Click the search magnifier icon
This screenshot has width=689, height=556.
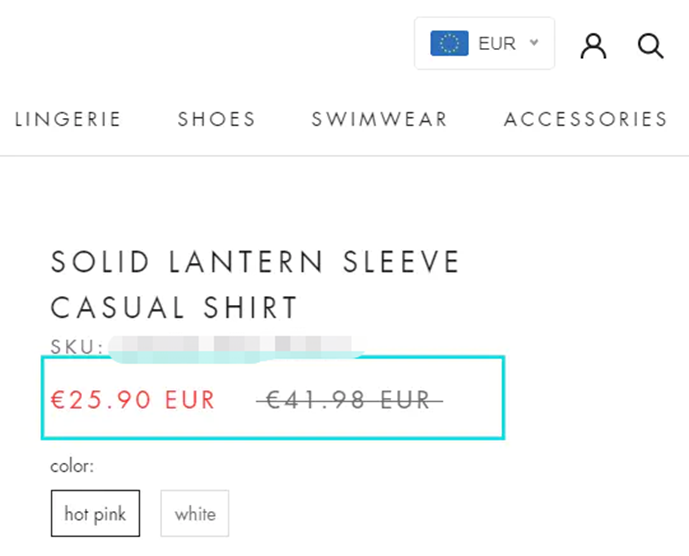tap(650, 46)
